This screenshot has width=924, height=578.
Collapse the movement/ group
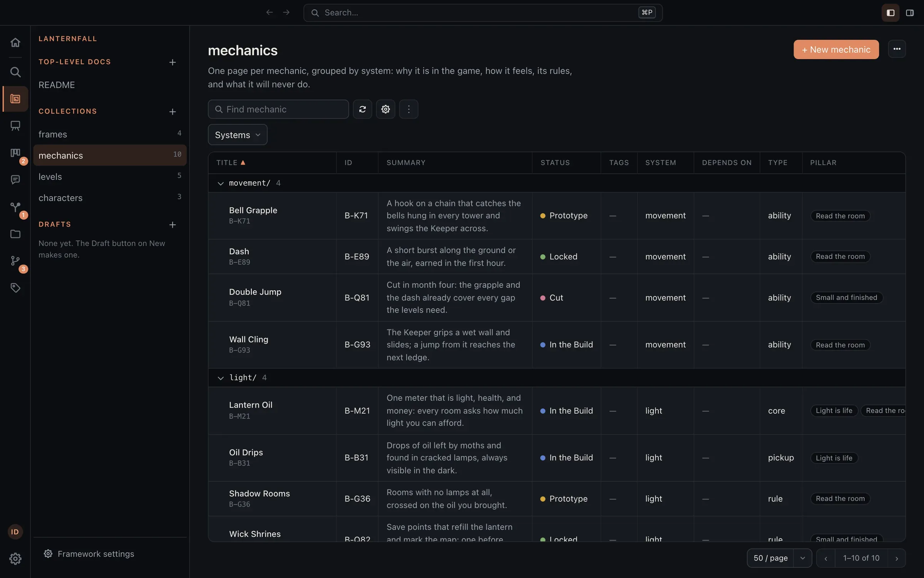(x=221, y=183)
